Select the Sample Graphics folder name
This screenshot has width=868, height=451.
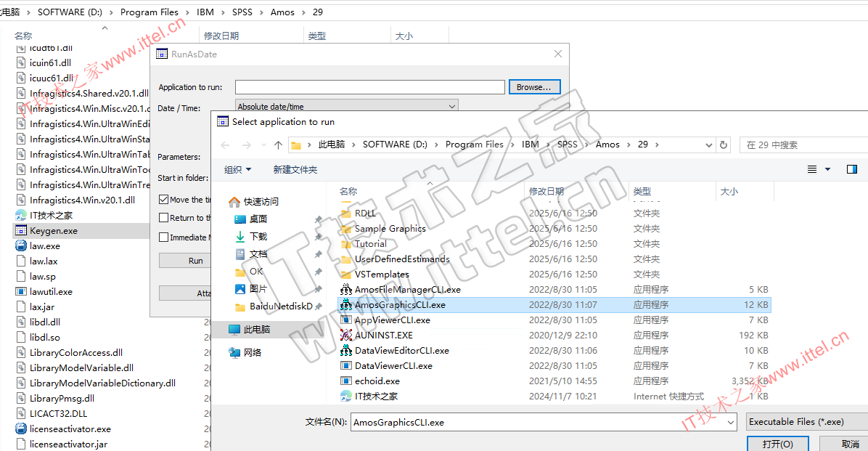click(x=390, y=228)
